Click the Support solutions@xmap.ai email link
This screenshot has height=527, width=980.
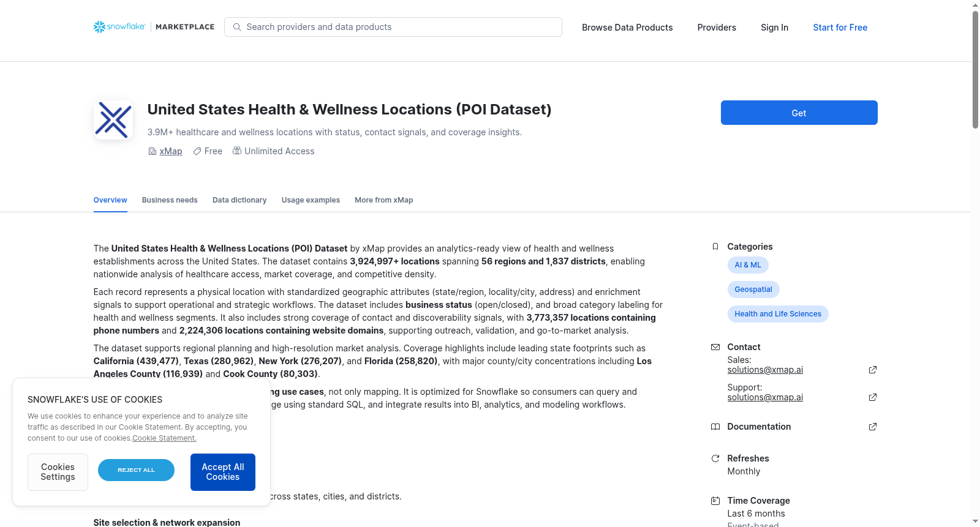coord(765,397)
